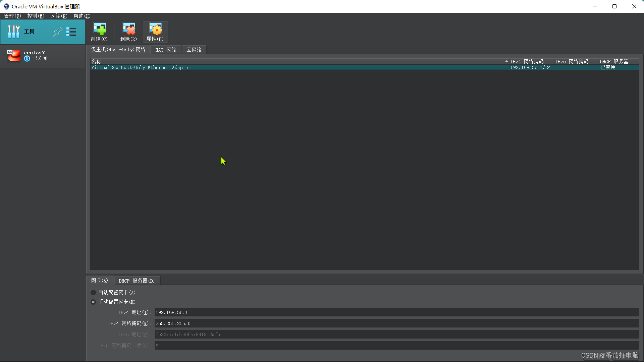Click the 192.168.56.1/24 cell
Screen dimensions: 644x362
coord(531,67)
